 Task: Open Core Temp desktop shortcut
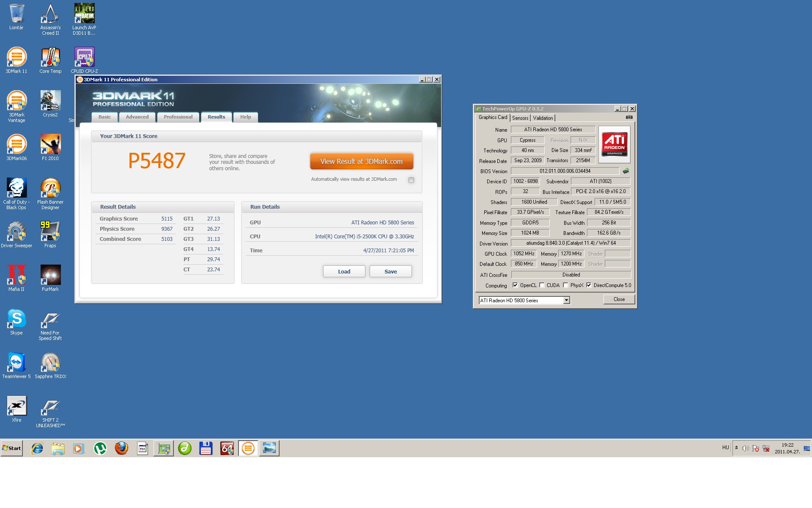click(x=50, y=60)
